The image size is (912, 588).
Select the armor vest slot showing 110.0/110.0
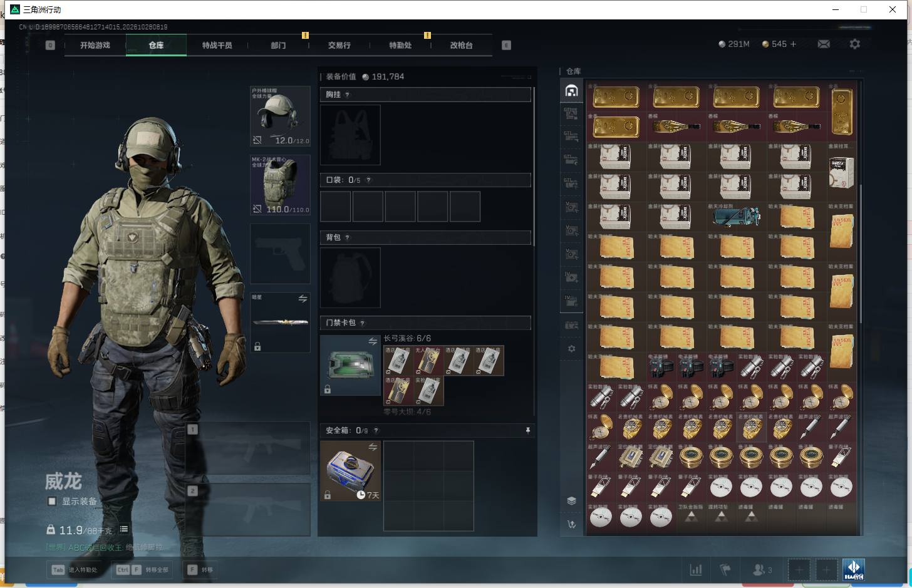click(280, 185)
